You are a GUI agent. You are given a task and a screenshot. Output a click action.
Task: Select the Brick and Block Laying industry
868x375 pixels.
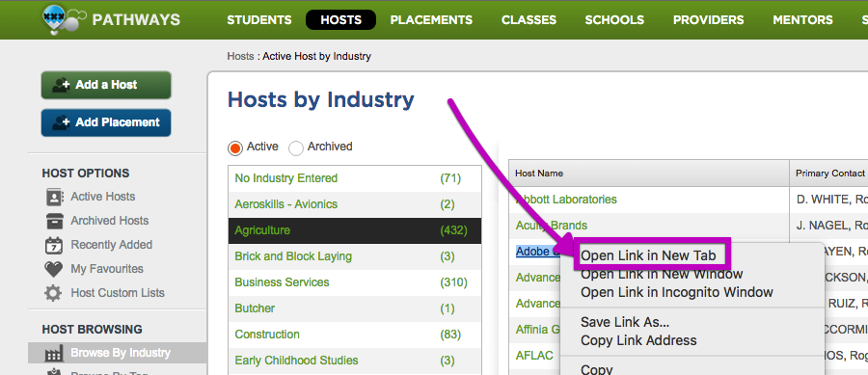(355, 256)
